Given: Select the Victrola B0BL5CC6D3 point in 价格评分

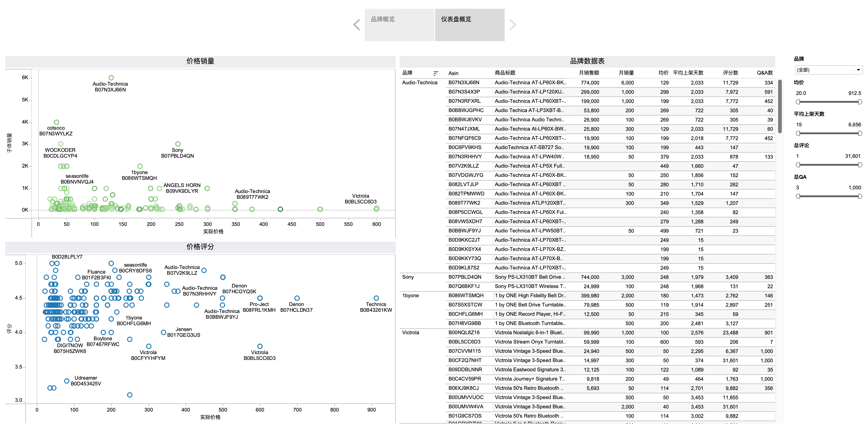Looking at the screenshot, I should [260, 347].
